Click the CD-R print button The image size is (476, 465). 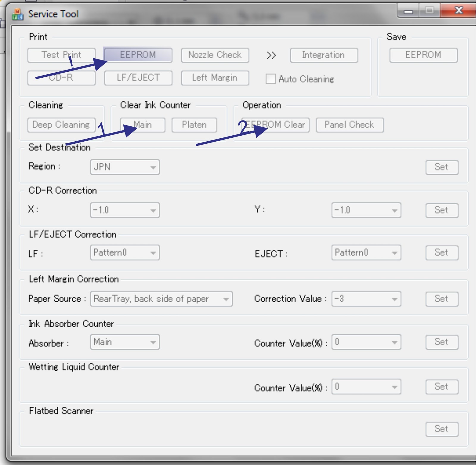coord(61,78)
